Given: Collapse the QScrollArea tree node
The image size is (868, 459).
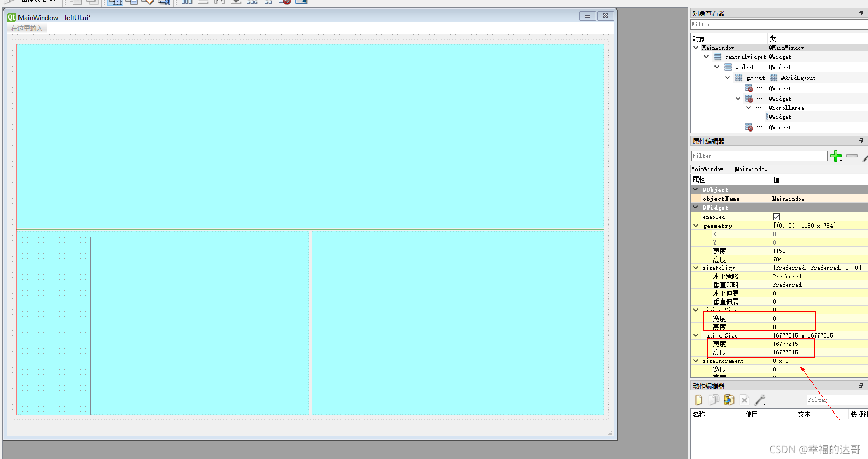Looking at the screenshot, I should tap(749, 108).
